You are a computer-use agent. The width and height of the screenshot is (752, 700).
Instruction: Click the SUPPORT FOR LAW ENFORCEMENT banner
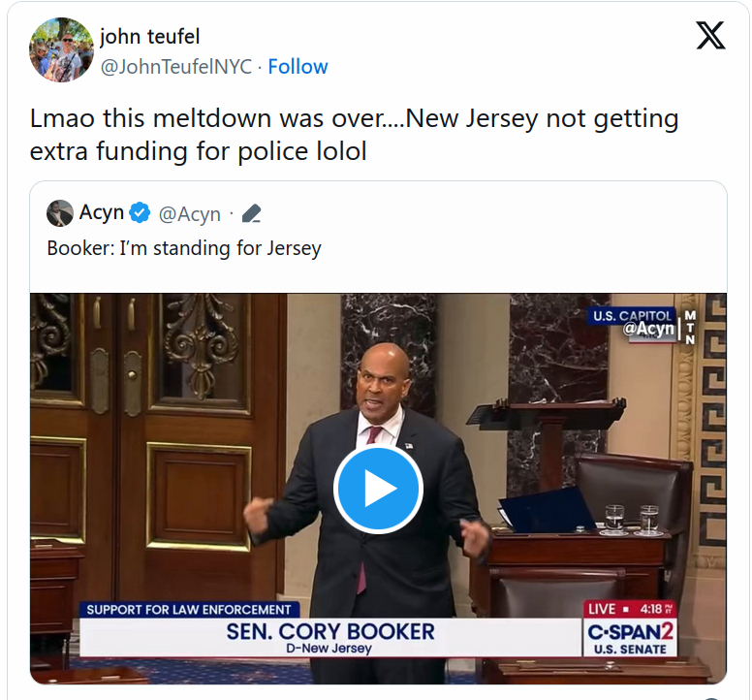(x=189, y=610)
